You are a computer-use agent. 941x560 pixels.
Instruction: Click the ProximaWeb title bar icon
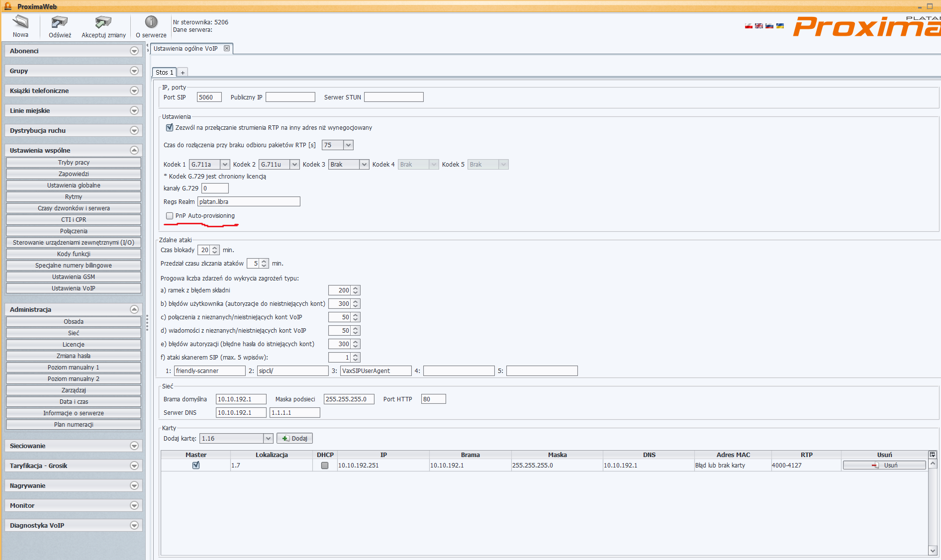[x=8, y=6]
